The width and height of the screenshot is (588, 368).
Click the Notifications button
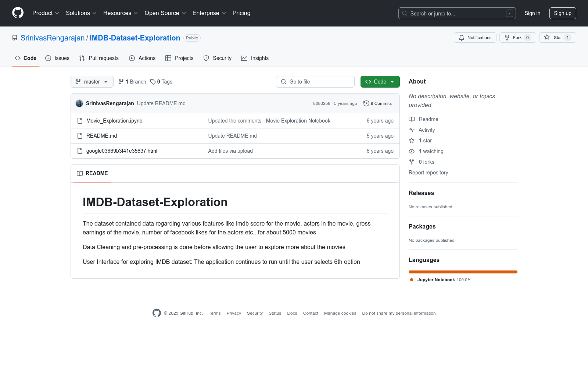pyautogui.click(x=475, y=38)
